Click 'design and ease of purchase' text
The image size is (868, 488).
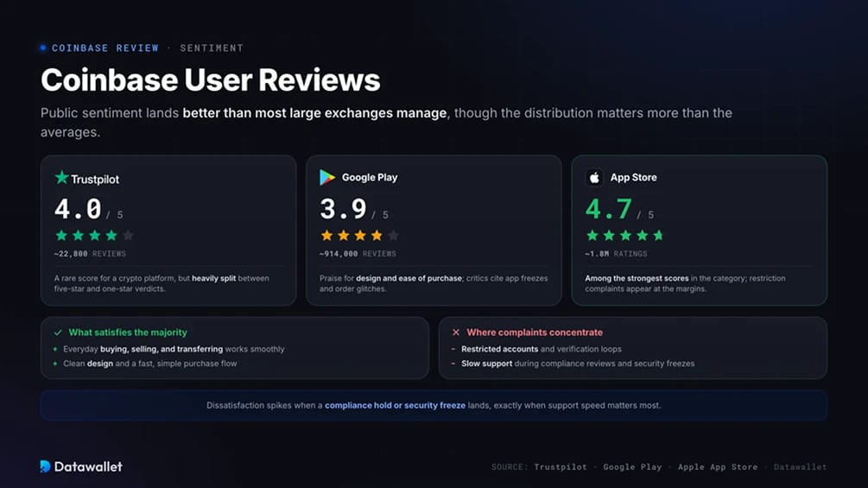tap(409, 278)
